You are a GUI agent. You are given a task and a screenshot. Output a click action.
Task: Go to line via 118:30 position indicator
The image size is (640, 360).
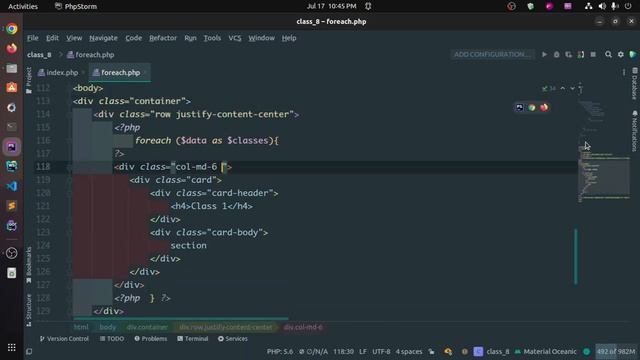coord(343,351)
